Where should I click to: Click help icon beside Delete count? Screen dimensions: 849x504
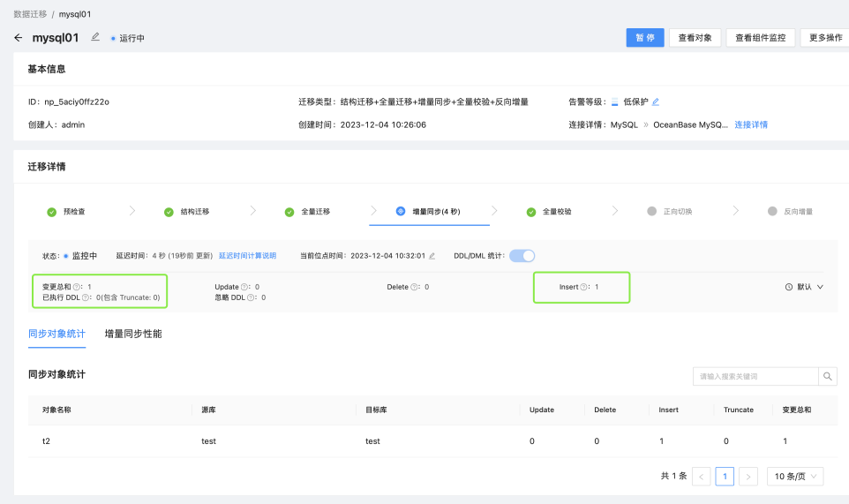414,287
